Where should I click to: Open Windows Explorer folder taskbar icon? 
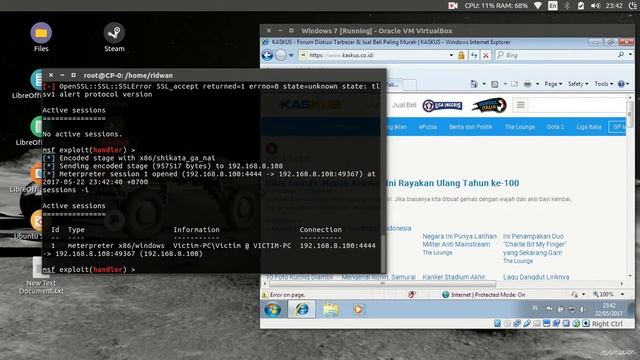[x=331, y=310]
